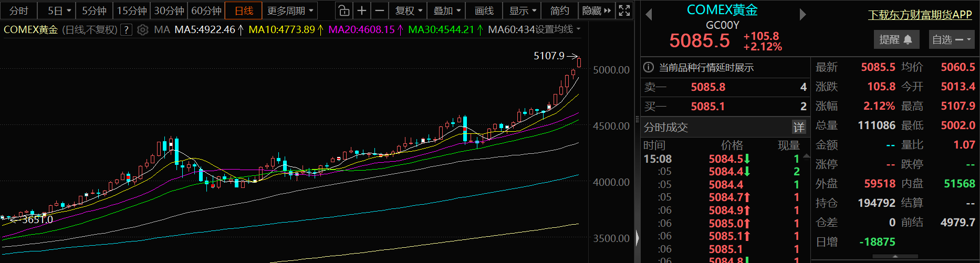The width and height of the screenshot is (980, 263).
Task: Click the unlock padlock icon in chart toolbar
Action: [x=343, y=10]
